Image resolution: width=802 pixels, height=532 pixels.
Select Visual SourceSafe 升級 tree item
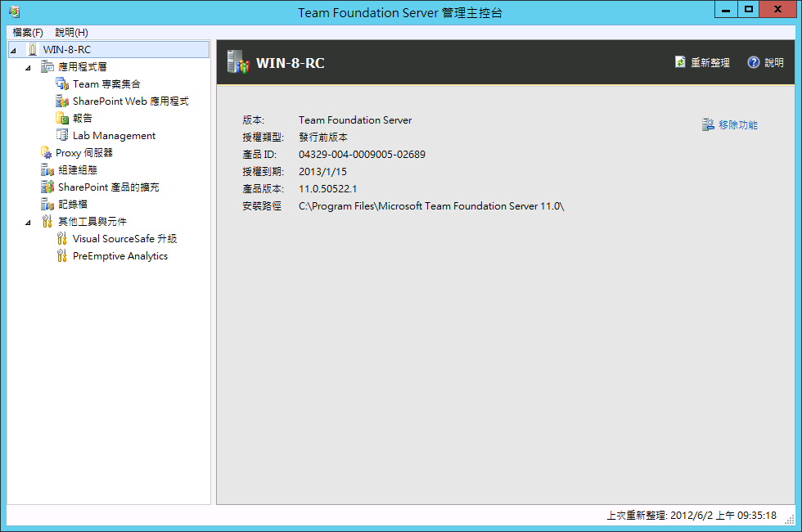[124, 238]
